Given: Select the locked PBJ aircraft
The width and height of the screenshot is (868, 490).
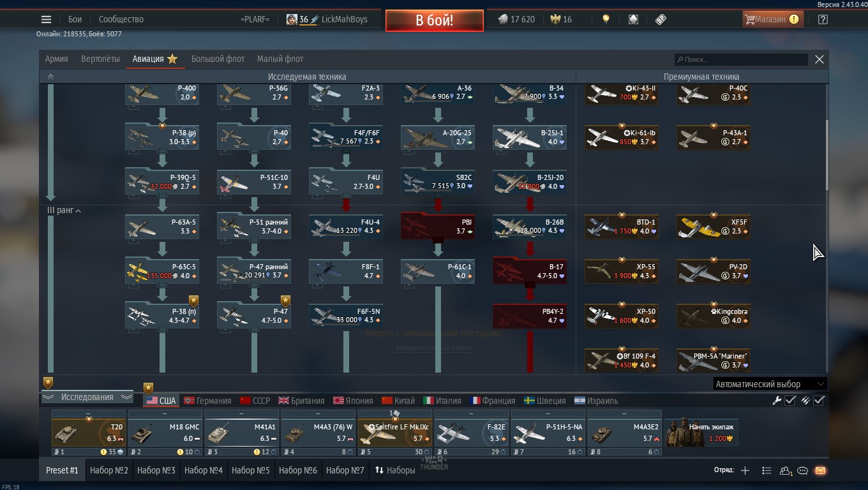Looking at the screenshot, I should pos(438,226).
